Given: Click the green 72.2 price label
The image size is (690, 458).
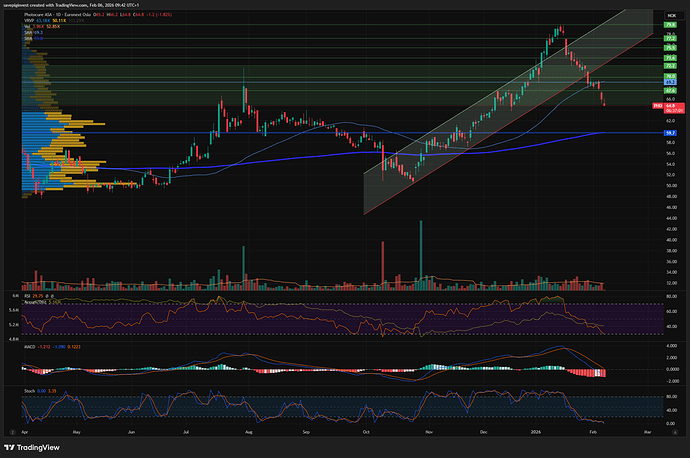Looking at the screenshot, I should [x=670, y=65].
